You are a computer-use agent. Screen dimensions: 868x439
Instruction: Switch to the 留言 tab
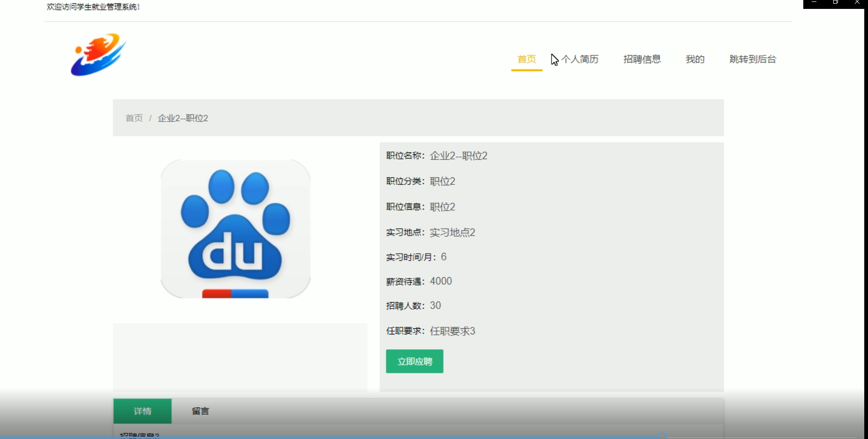(200, 411)
